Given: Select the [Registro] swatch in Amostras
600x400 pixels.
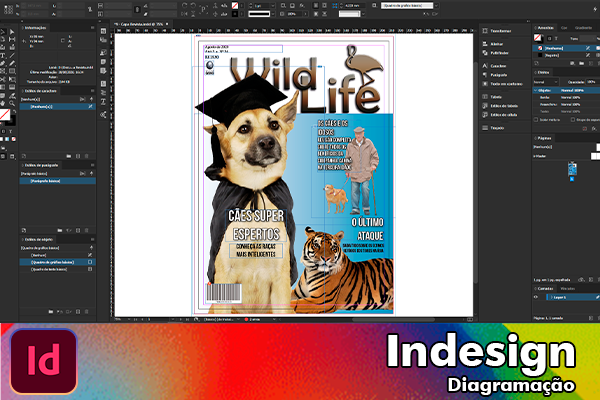Looking at the screenshot, I should (566, 55).
